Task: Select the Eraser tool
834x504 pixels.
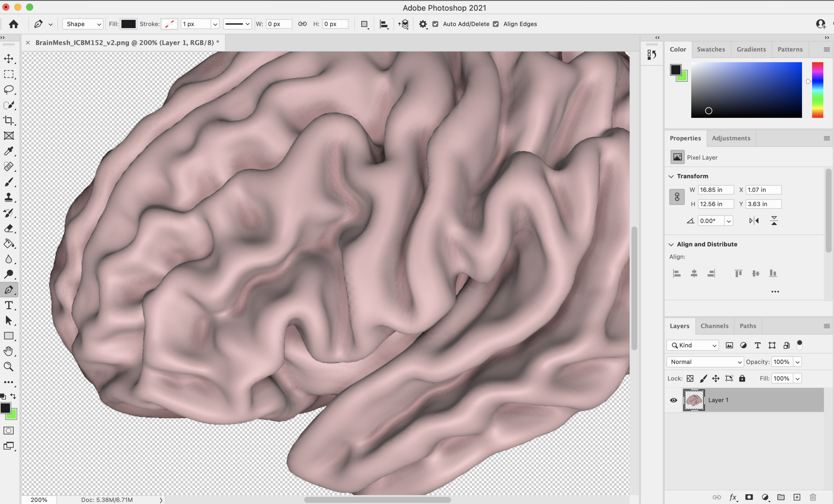Action: [x=9, y=228]
